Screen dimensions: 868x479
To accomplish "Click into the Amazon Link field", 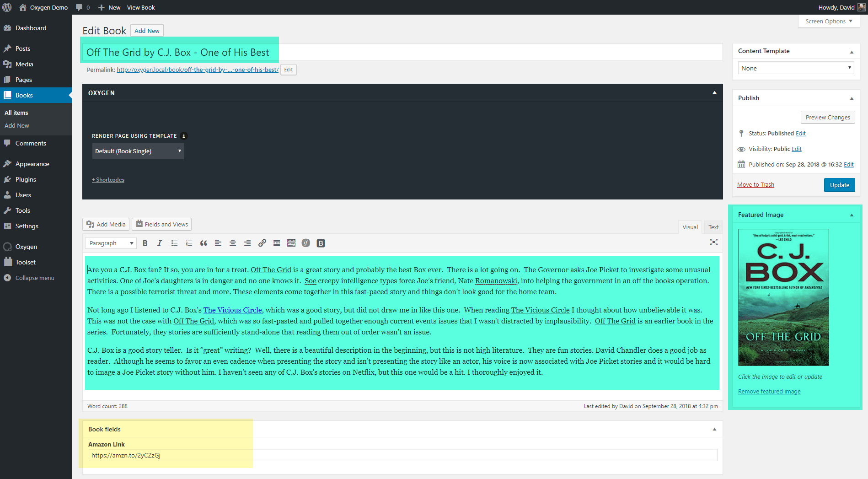I will point(402,455).
